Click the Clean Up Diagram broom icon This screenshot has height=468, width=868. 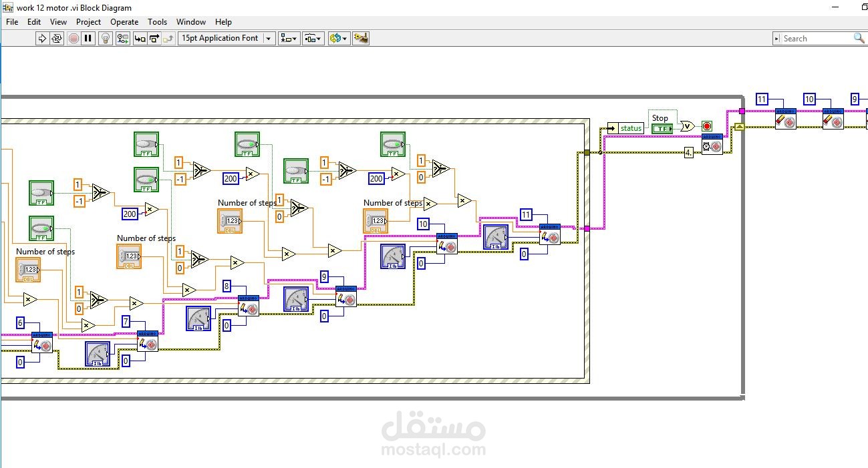pos(361,39)
